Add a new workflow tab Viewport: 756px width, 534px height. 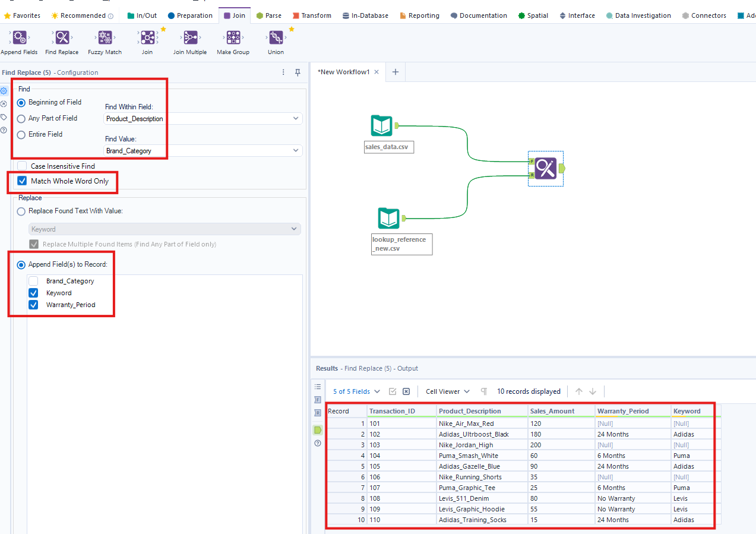pos(395,72)
